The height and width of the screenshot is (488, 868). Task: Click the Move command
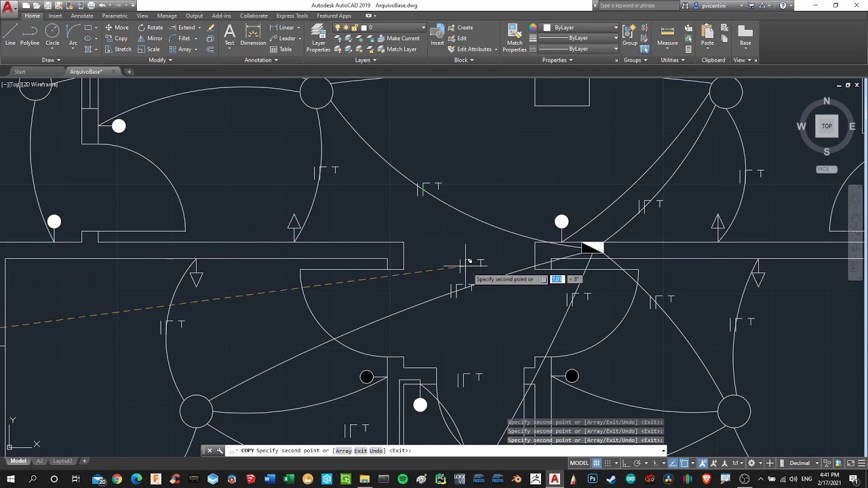[117, 28]
